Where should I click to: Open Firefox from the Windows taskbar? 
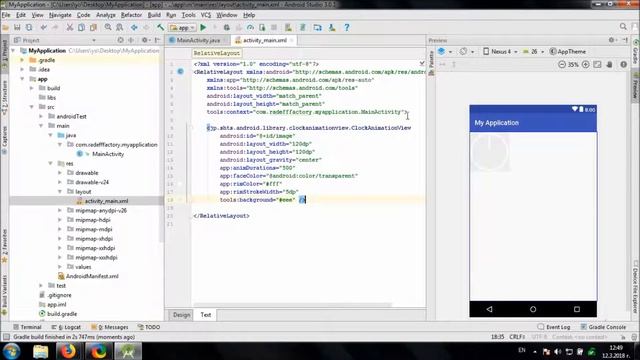pyautogui.click(x=68, y=351)
